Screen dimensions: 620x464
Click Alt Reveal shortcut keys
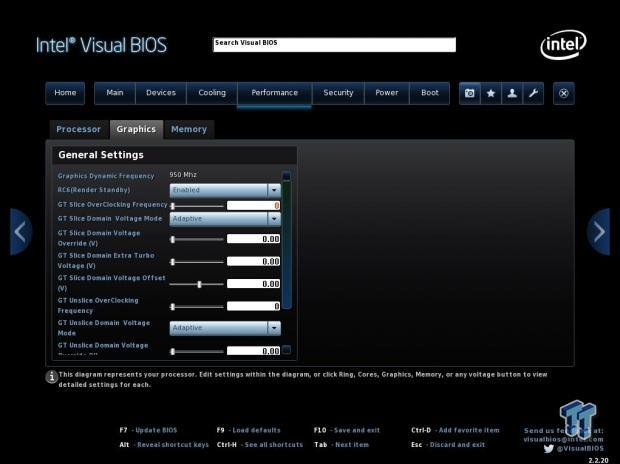coord(164,445)
